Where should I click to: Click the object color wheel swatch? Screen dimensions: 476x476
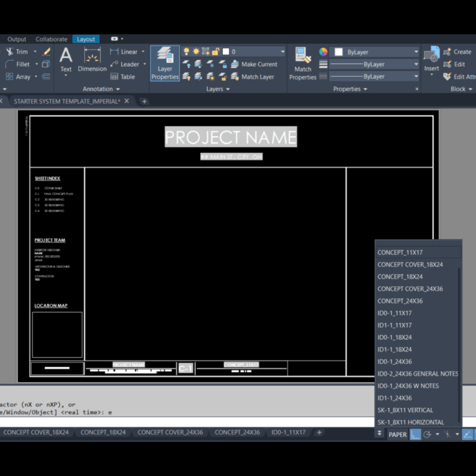(x=323, y=52)
